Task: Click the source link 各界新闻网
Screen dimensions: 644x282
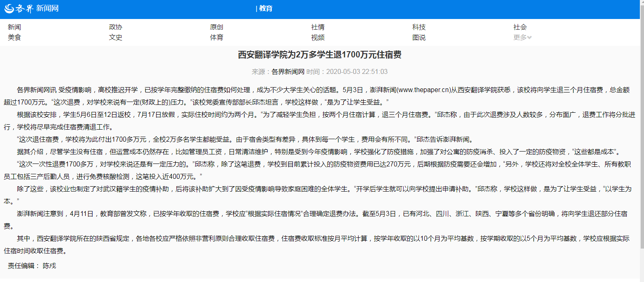Action: [x=288, y=71]
